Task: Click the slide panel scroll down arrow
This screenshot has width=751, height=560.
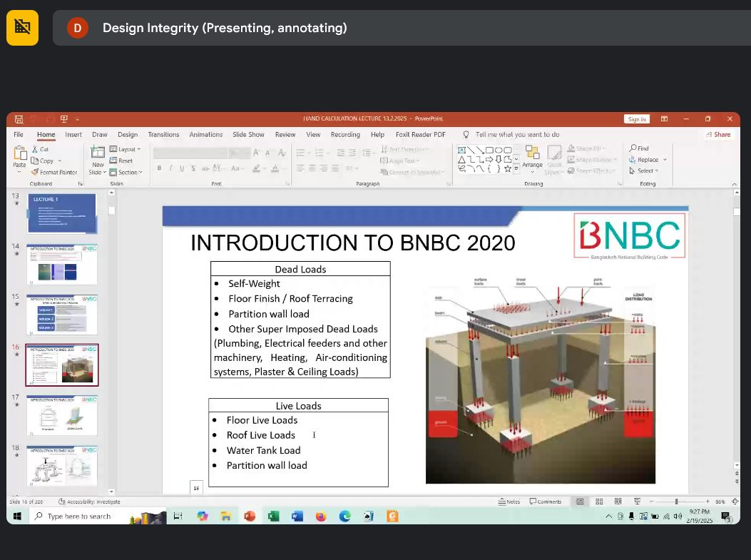Action: tap(111, 491)
